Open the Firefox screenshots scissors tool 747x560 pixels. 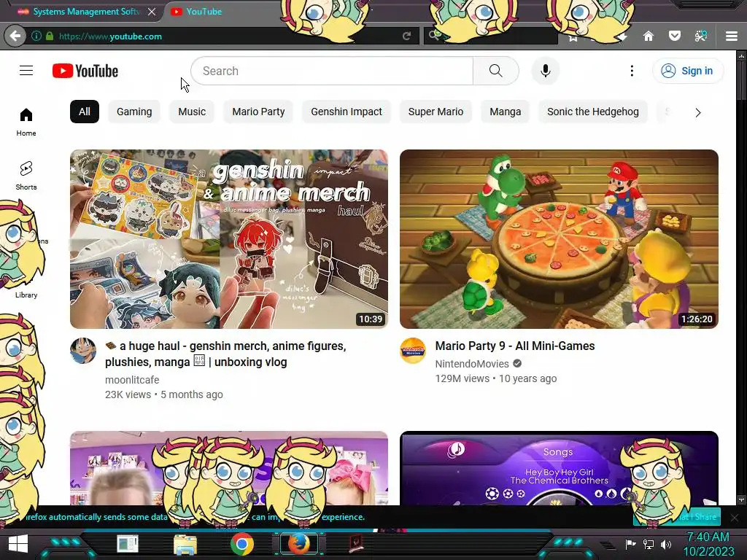pyautogui.click(x=701, y=36)
